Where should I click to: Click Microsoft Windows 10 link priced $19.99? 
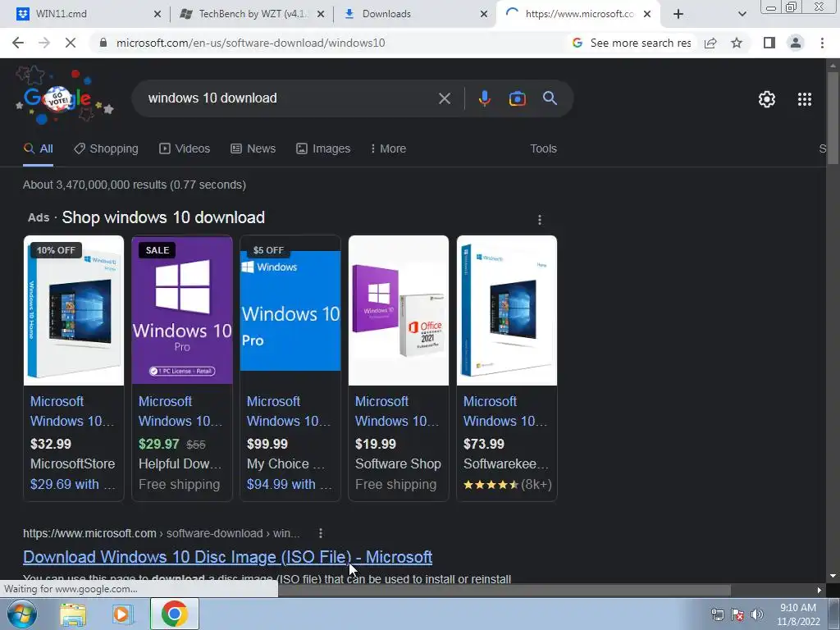pos(396,411)
